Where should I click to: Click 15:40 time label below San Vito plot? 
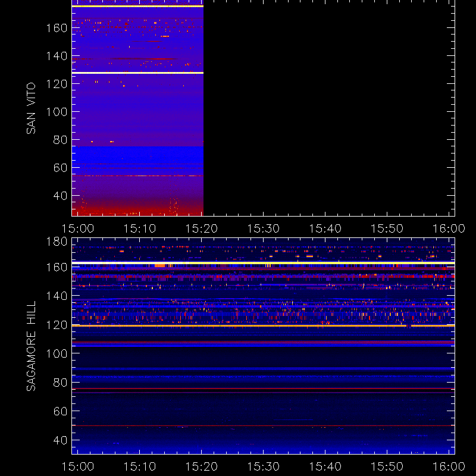(x=325, y=228)
